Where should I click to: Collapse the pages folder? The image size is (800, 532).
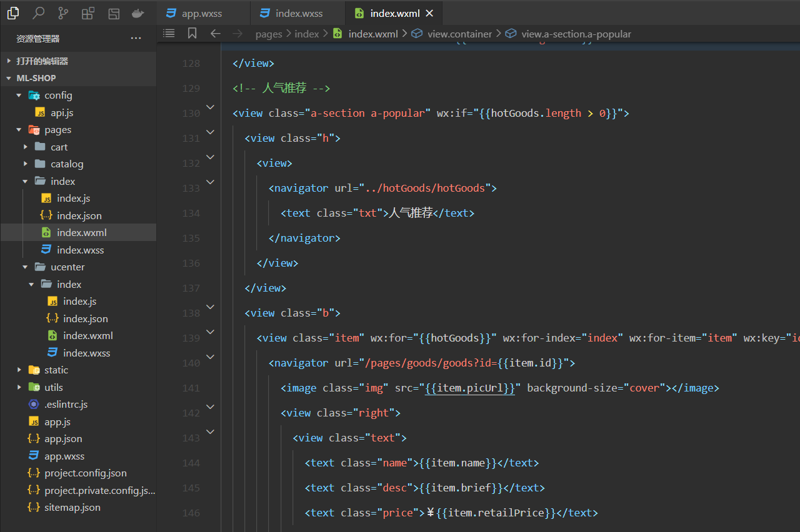(78, 130)
